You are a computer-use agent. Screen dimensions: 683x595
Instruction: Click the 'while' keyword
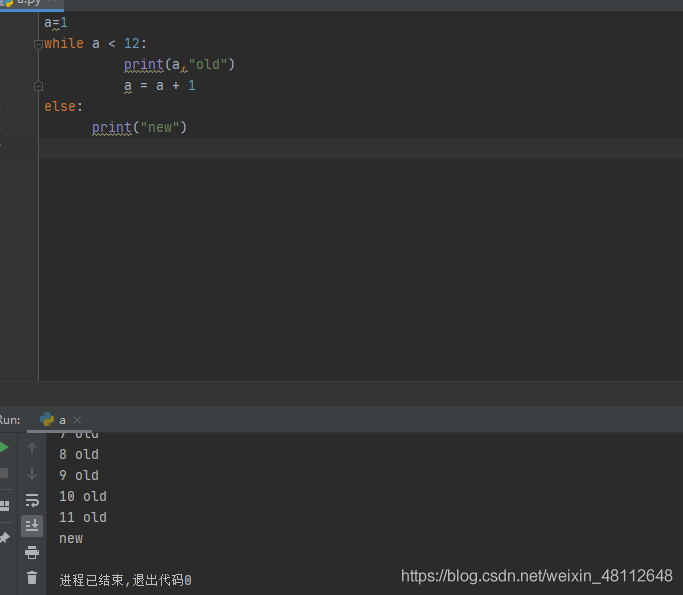(x=64, y=44)
